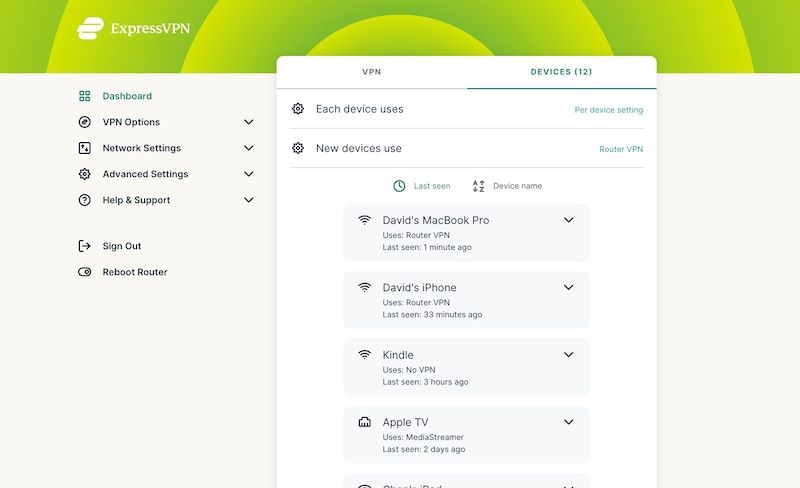Open Dashboard in the sidebar

point(127,96)
